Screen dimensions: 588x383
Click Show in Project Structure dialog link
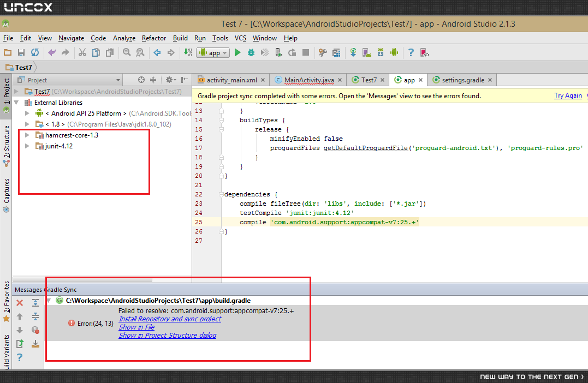point(167,336)
